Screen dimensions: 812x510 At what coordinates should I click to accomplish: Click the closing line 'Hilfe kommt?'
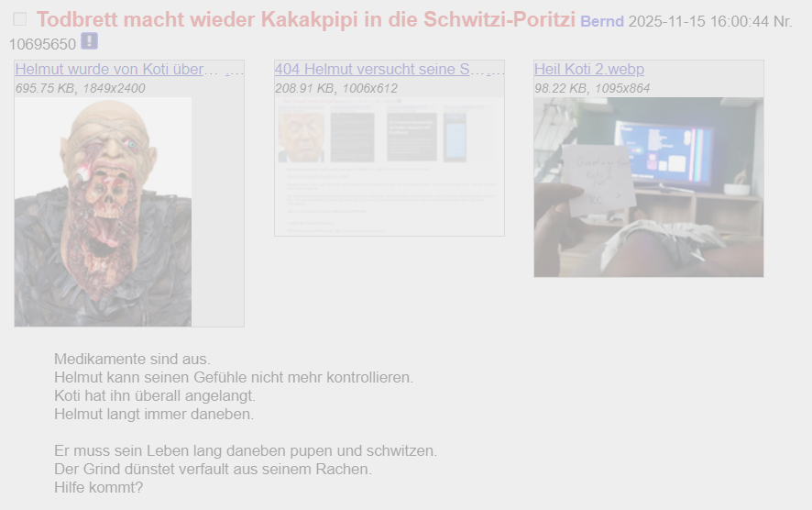[99, 488]
